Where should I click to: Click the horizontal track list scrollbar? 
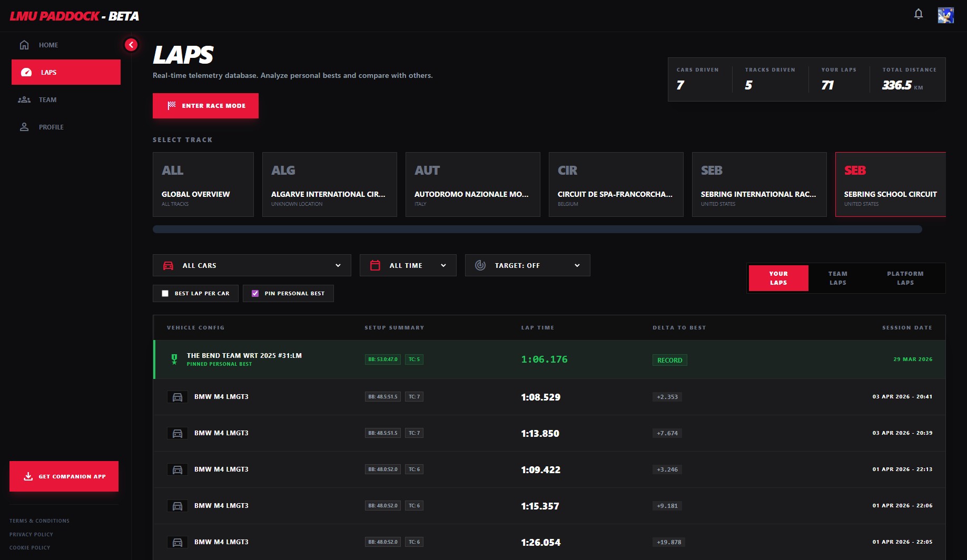pyautogui.click(x=537, y=229)
